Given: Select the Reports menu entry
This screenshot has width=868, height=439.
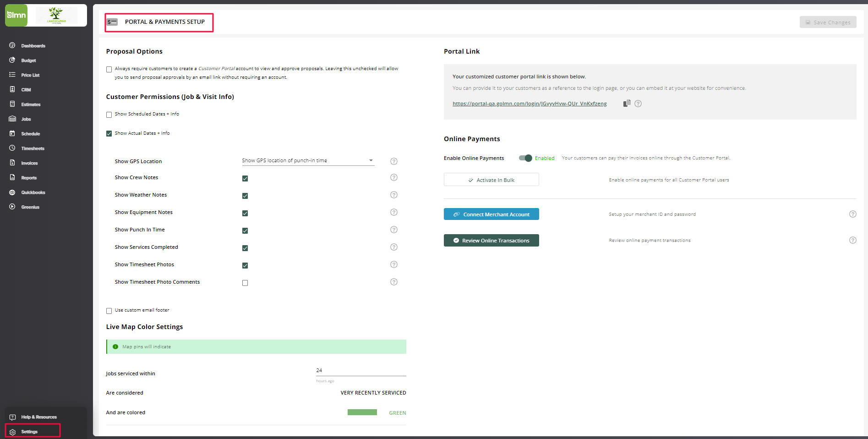Looking at the screenshot, I should 29,178.
